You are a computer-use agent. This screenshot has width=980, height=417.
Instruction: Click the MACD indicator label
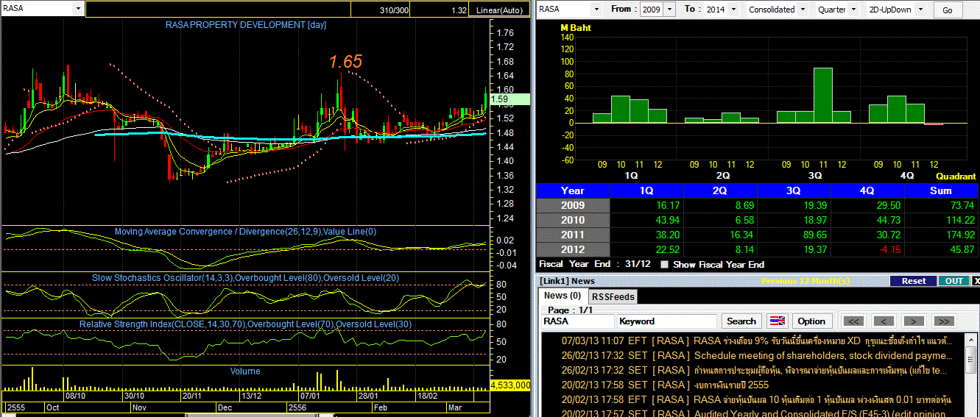(245, 232)
